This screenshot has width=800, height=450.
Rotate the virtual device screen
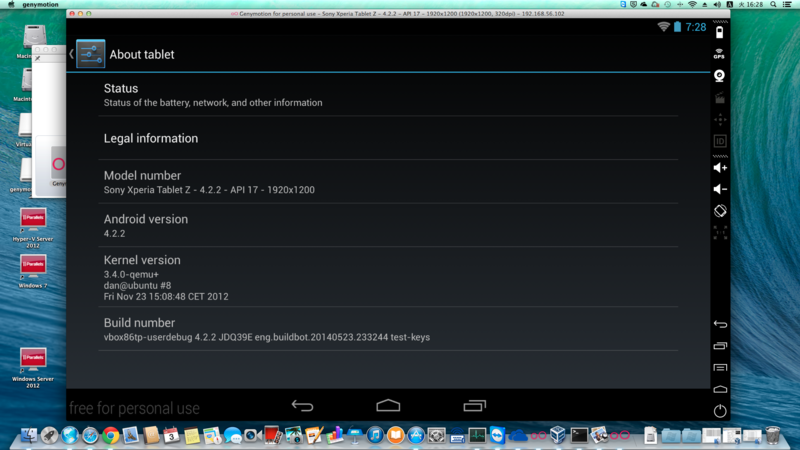720,211
